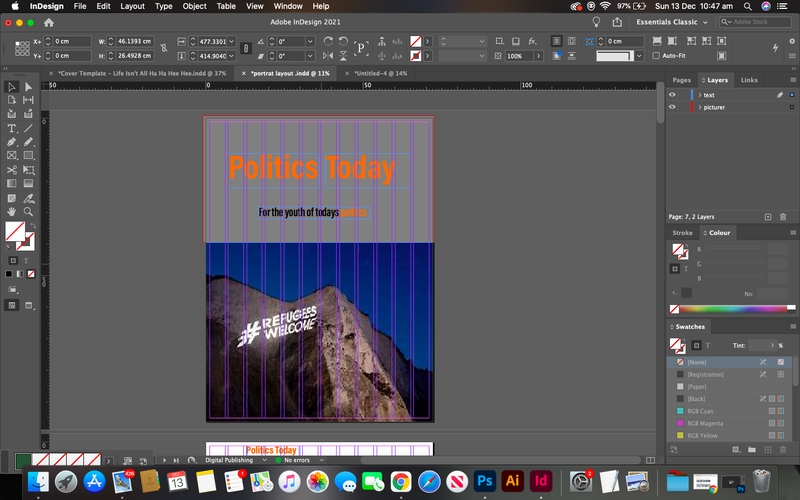This screenshot has width=800, height=500.
Task: Choose the Rectangle tool
Action: pos(28,155)
